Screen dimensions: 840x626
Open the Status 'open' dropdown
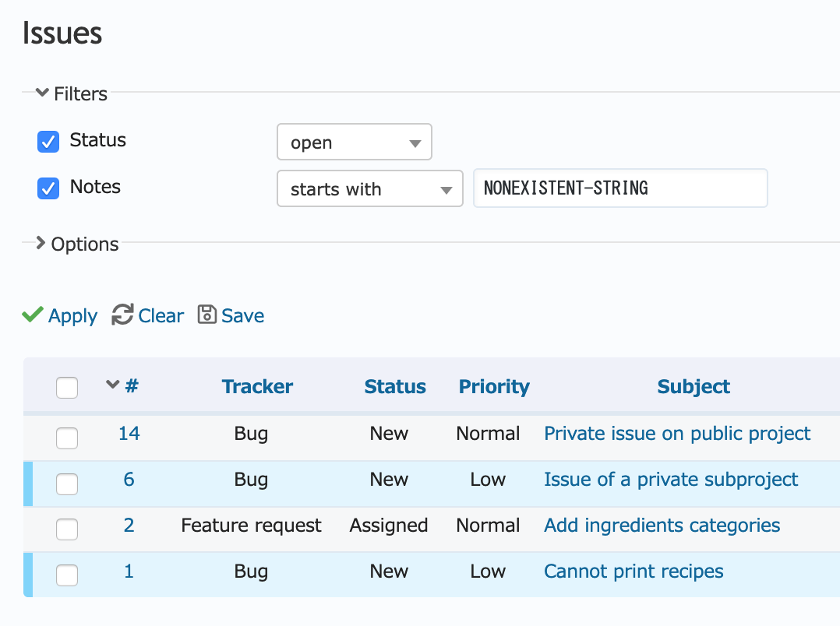(x=354, y=142)
